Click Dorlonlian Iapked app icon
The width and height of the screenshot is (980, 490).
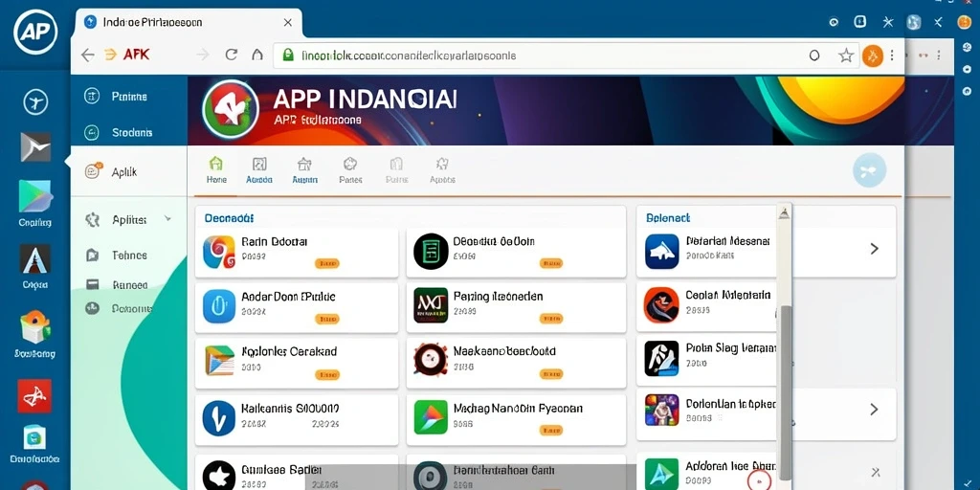click(662, 410)
